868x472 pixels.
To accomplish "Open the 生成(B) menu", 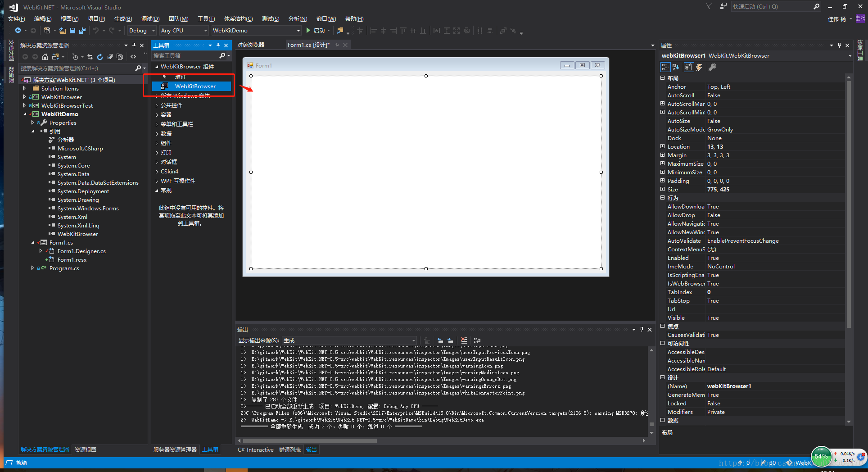I will [x=123, y=19].
